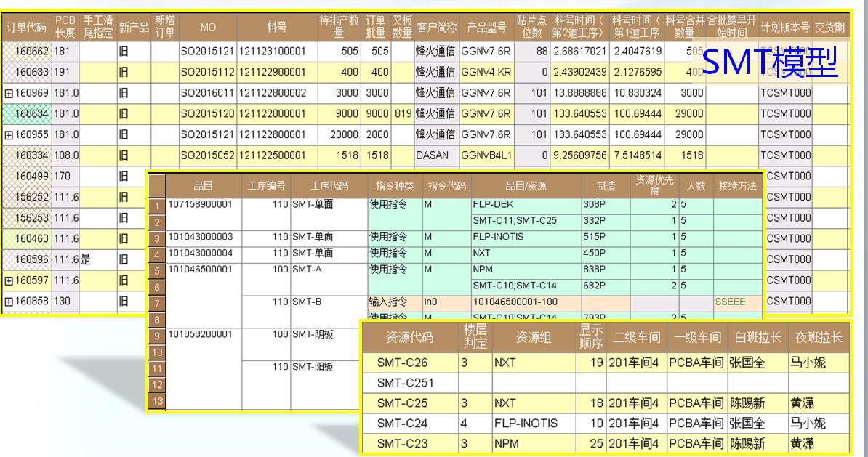Sort by 订单代码 column header
868x457 pixels.
(x=27, y=28)
